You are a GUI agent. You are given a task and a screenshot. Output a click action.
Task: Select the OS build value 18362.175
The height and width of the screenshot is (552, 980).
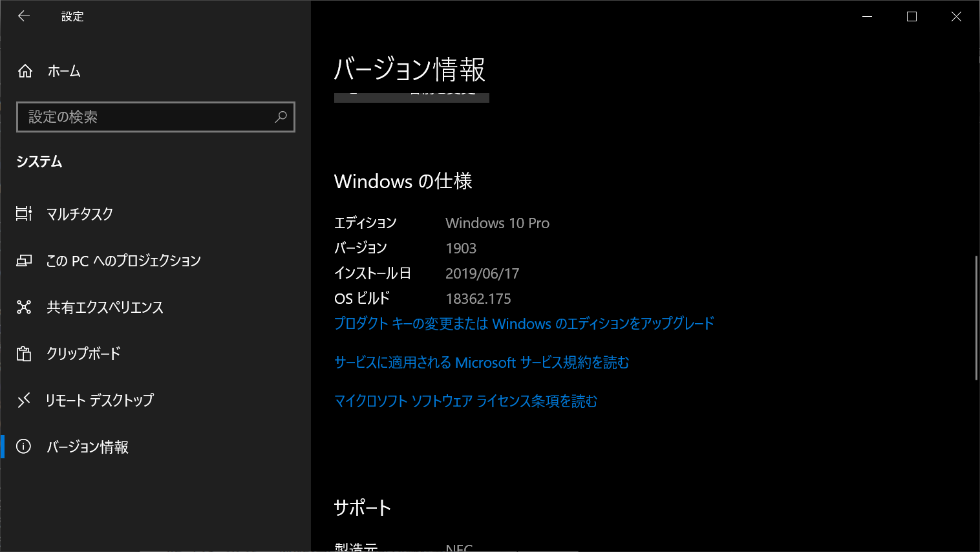(x=478, y=299)
